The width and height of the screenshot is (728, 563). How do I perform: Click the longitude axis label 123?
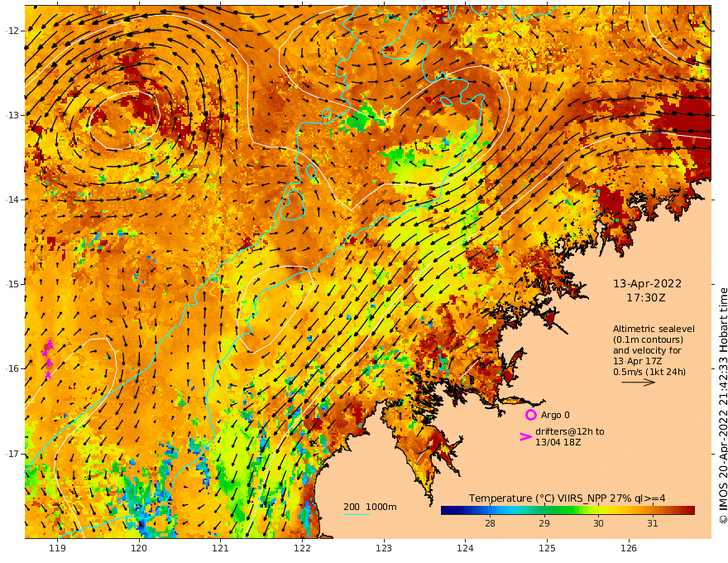[384, 549]
